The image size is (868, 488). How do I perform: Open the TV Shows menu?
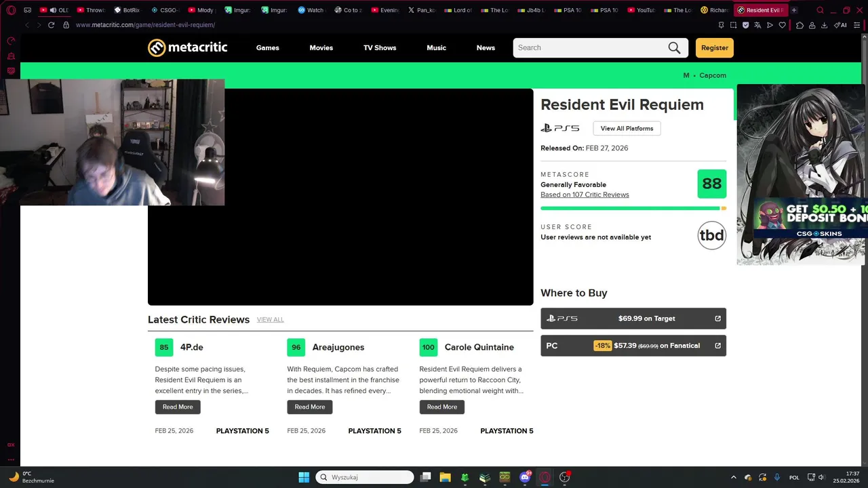click(x=380, y=47)
